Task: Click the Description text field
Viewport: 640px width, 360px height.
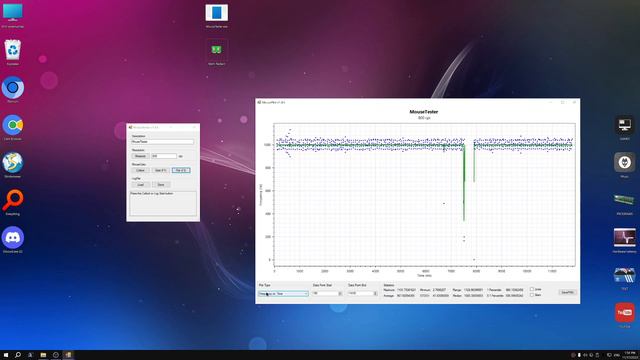Action: (162, 142)
